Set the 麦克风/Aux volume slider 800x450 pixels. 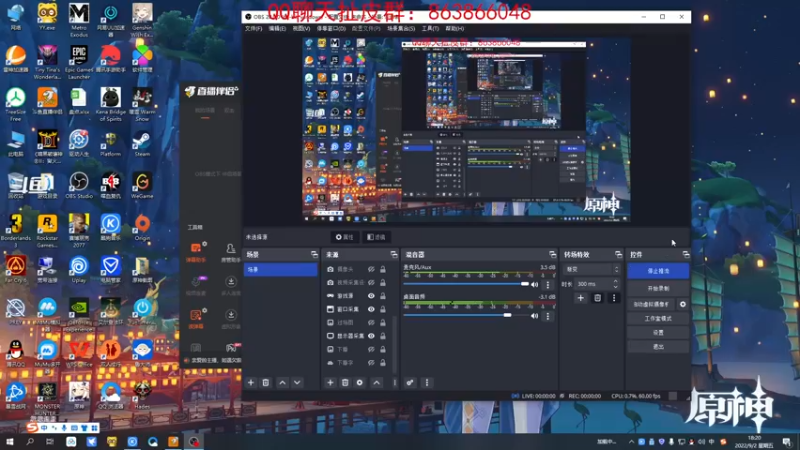pyautogui.click(x=466, y=284)
